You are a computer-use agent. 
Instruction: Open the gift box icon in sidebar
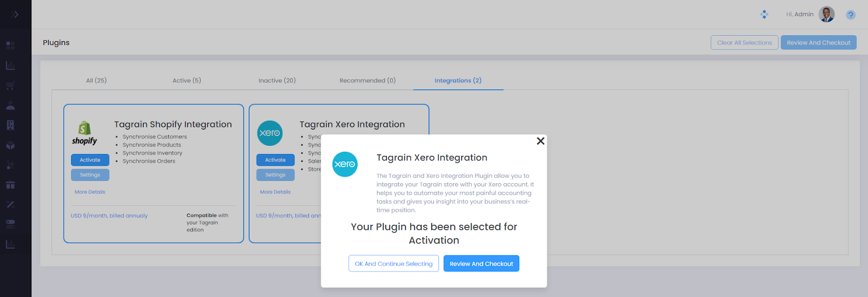10,185
